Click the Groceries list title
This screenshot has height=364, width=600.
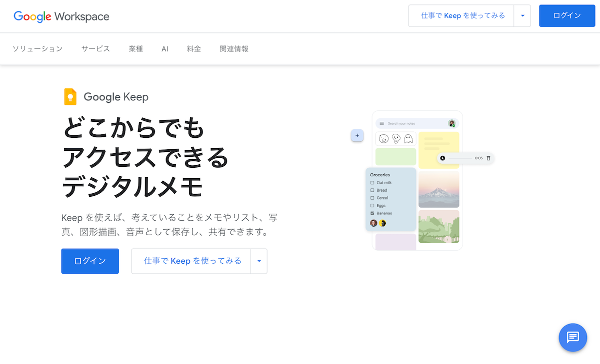[380, 175]
